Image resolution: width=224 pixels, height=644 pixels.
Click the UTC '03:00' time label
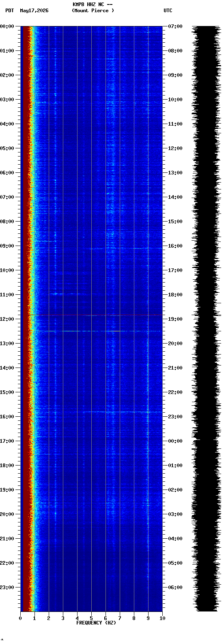175,514
